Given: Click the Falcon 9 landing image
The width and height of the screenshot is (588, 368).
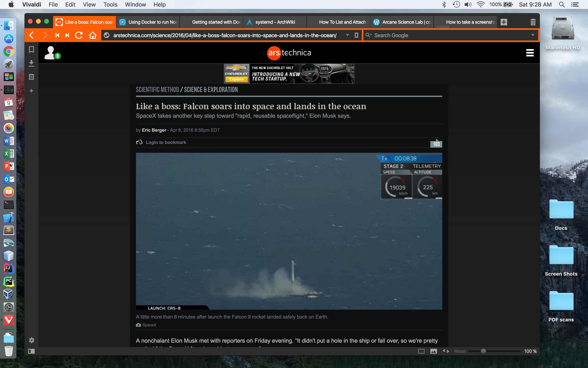Looking at the screenshot, I should 289,231.
